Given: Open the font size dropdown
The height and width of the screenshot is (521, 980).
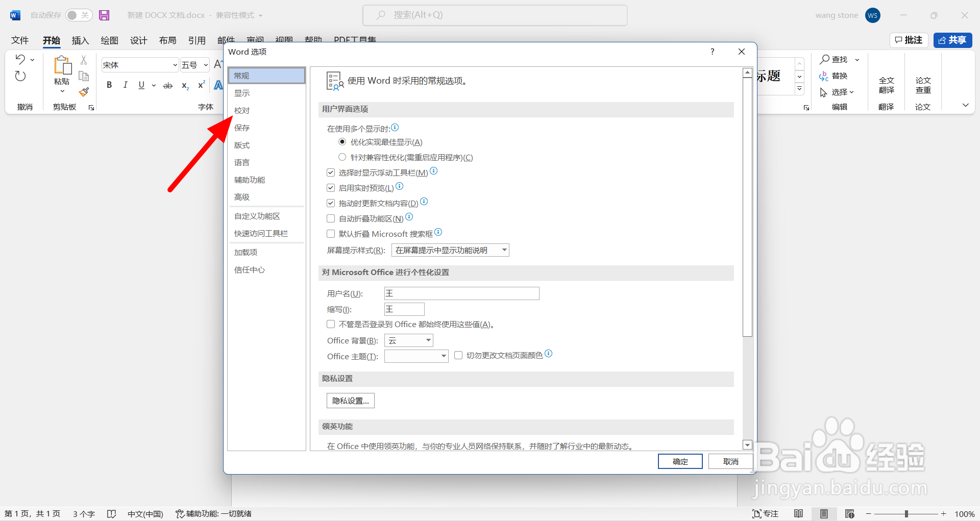Looking at the screenshot, I should (x=205, y=65).
